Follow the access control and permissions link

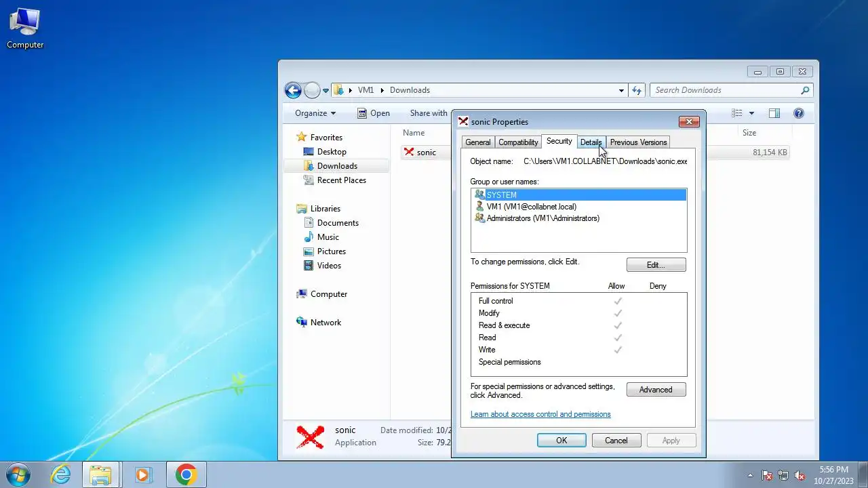540,414
